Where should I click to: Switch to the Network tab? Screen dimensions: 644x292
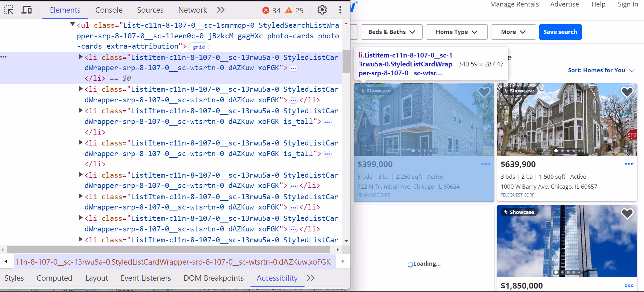[192, 10]
